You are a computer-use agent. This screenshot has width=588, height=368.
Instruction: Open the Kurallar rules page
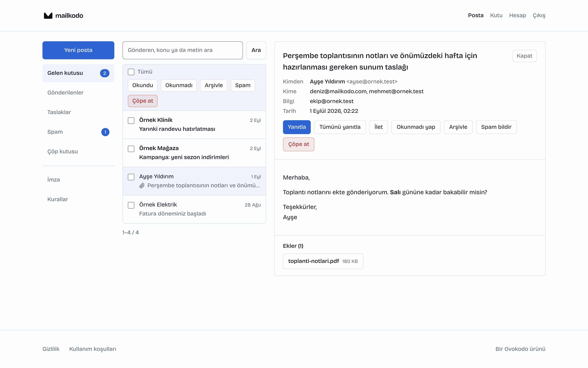tap(78, 200)
